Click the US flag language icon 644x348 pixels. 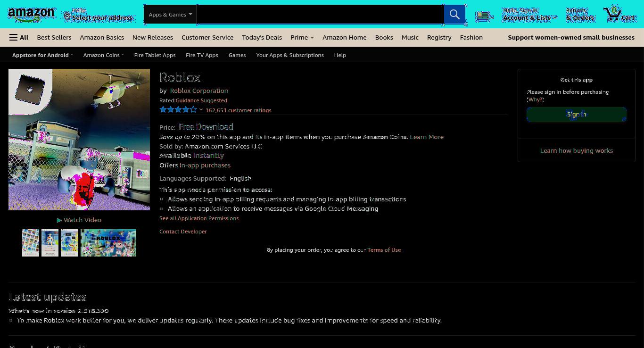pyautogui.click(x=484, y=17)
